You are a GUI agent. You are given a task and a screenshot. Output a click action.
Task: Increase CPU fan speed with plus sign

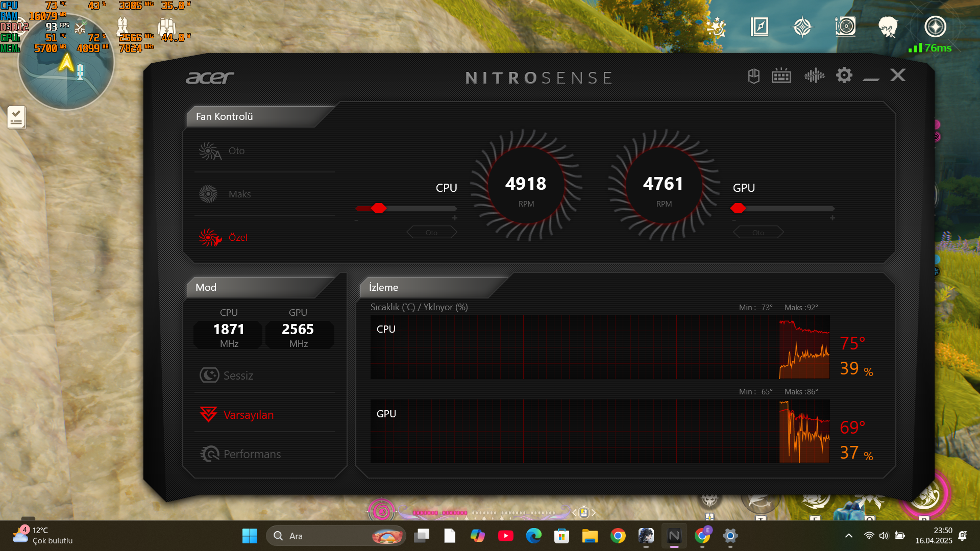[455, 218]
